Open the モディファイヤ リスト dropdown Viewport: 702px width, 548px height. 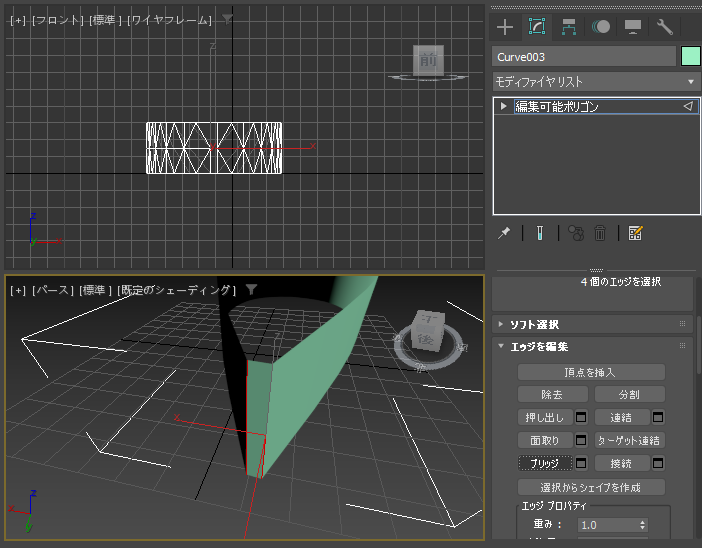[596, 82]
